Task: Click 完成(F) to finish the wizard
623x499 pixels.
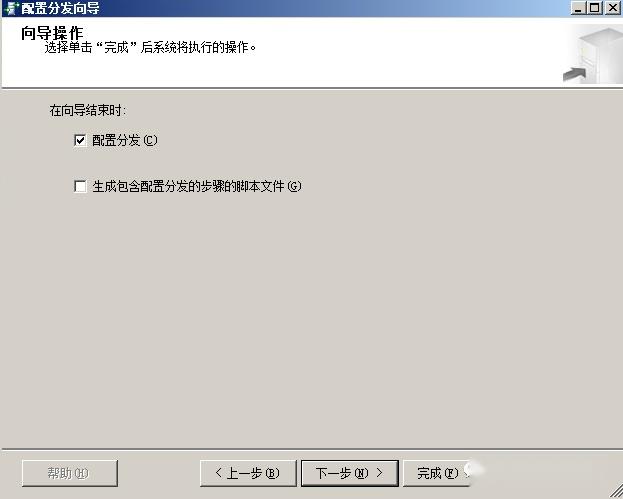Action: pos(437,473)
